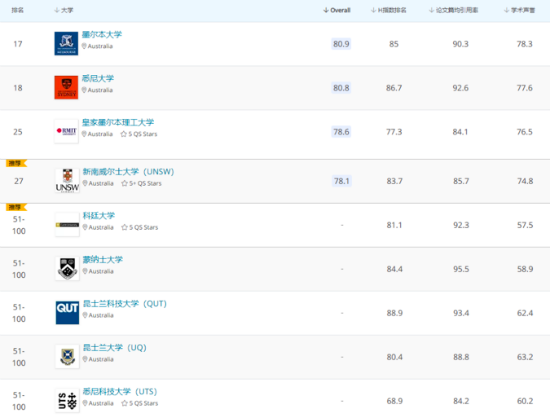Click the H-index value 83.7
The width and height of the screenshot is (550, 418).
(x=395, y=181)
